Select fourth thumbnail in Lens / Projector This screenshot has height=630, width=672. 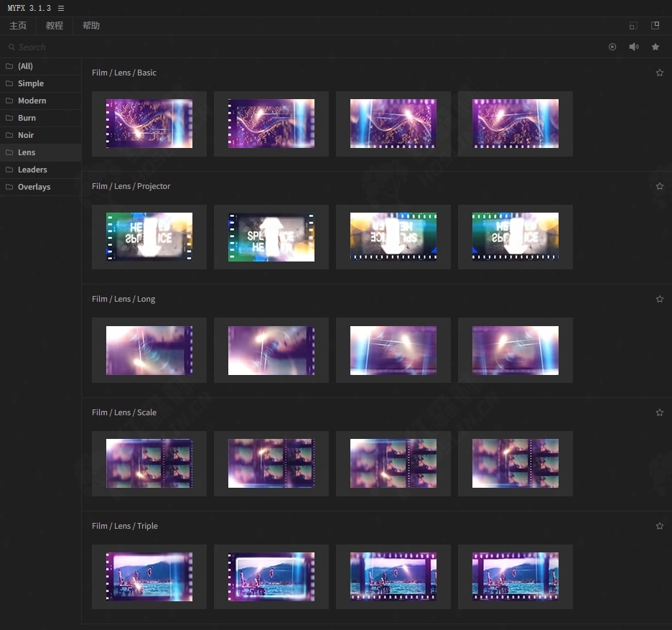coord(515,237)
